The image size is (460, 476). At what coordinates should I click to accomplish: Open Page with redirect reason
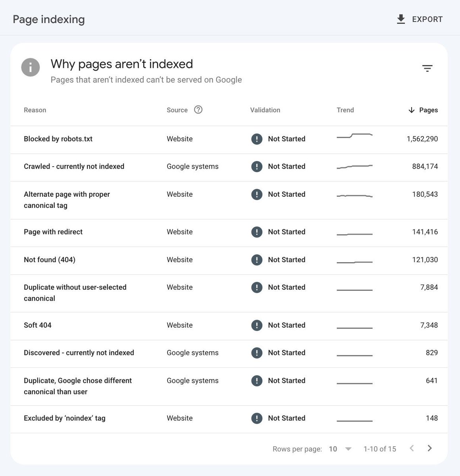pyautogui.click(x=53, y=232)
